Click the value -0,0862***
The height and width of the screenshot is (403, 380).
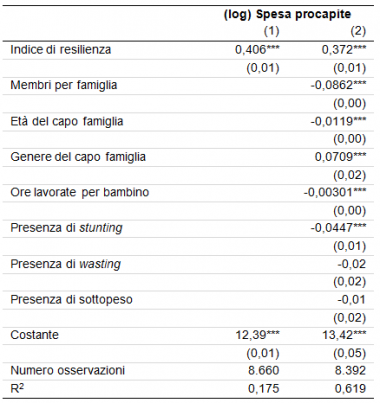[338, 85]
